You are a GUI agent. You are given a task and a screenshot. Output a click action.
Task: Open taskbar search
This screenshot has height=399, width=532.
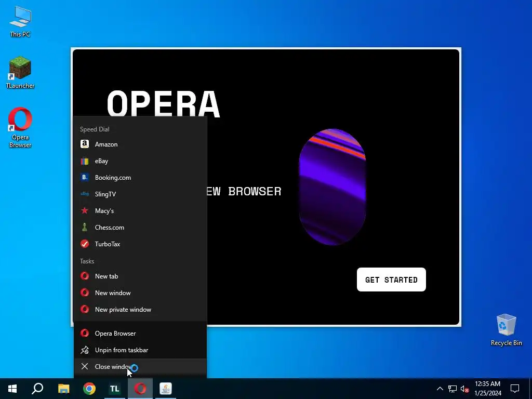37,389
